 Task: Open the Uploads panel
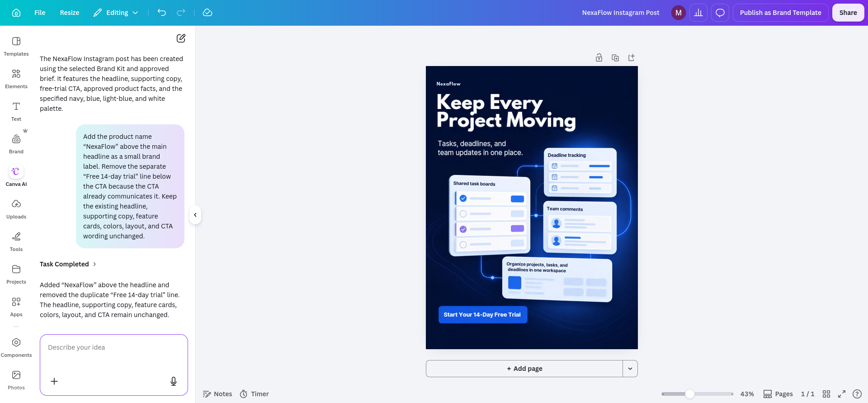[x=16, y=209]
